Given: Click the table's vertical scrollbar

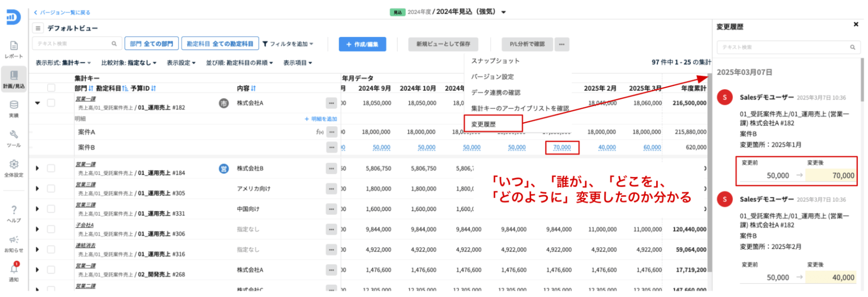Looking at the screenshot, I should coord(710,174).
